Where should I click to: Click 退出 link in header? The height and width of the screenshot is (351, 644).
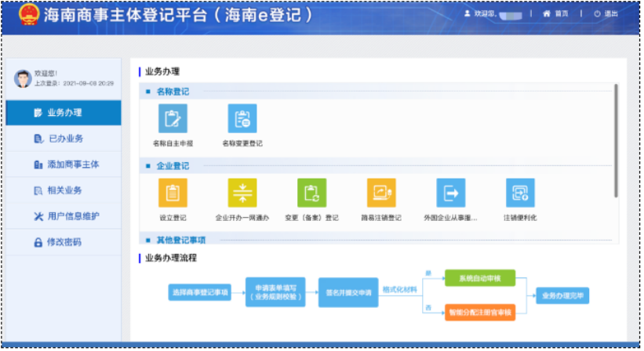611,13
